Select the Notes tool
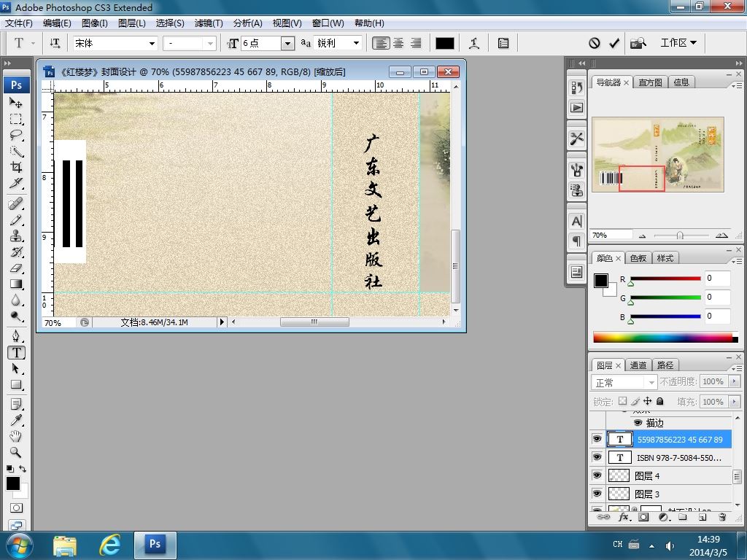Screen dimensions: 747x560 16,405
